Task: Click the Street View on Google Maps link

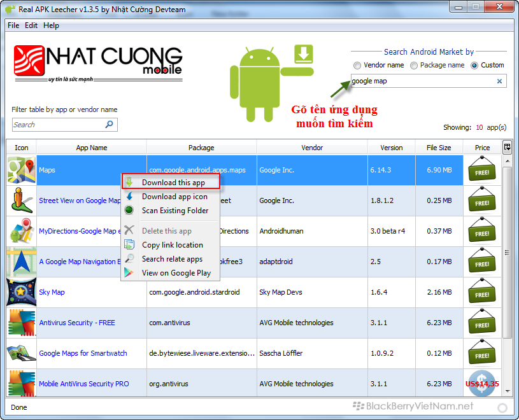Action: point(80,200)
